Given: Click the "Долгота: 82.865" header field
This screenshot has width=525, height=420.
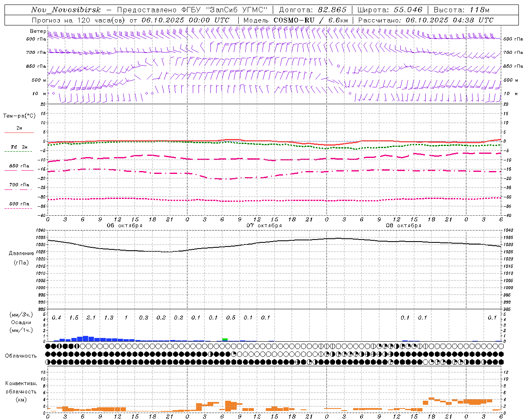Looking at the screenshot, I should coord(313,10).
